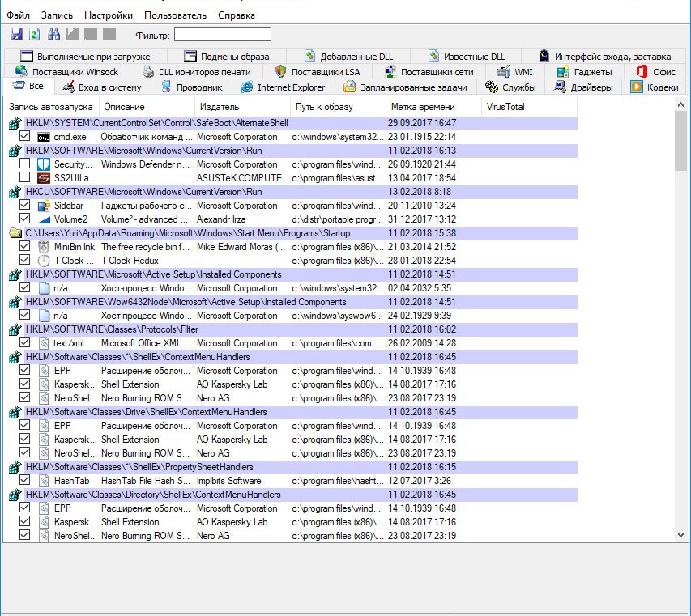Select the Поставщики Winsock tab
The height and width of the screenshot is (616, 691).
point(66,72)
